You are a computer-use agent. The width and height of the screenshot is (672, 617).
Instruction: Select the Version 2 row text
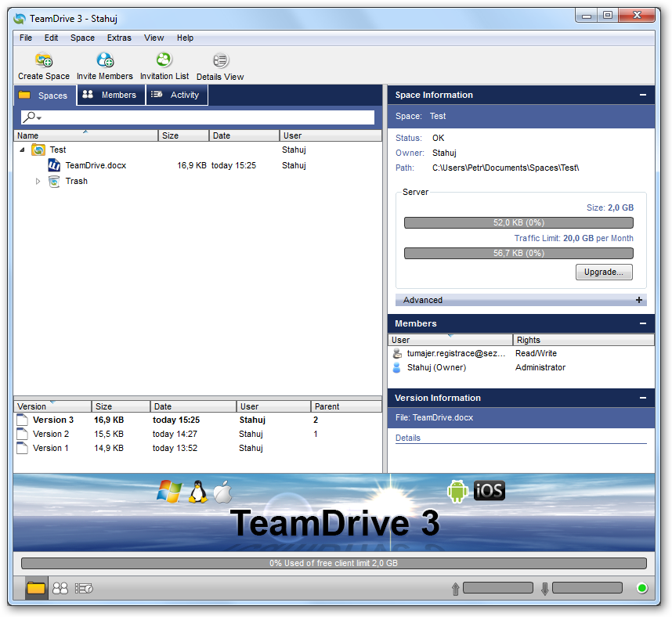(51, 434)
